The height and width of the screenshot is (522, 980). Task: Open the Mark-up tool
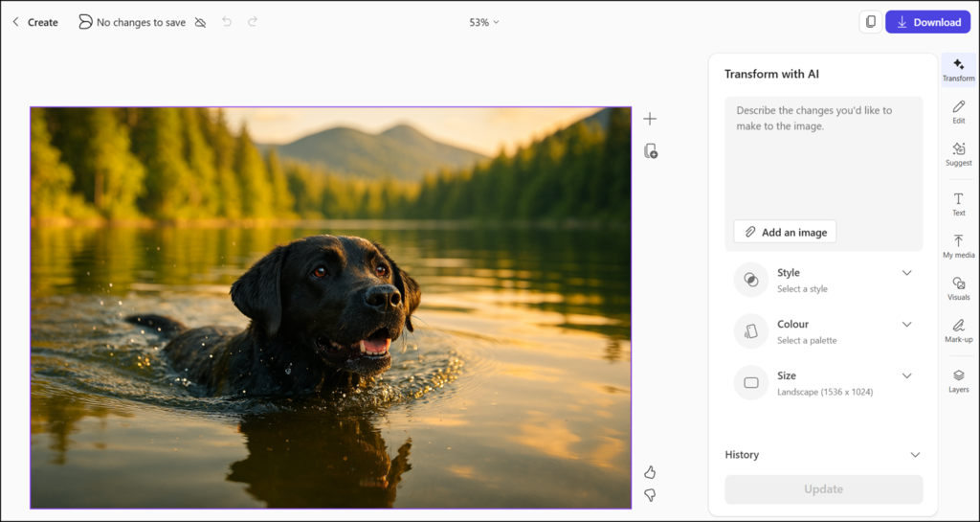[959, 330]
